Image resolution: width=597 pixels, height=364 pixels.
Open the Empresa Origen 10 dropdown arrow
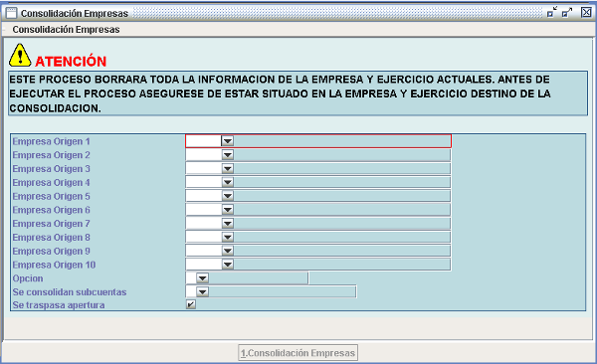pyautogui.click(x=227, y=265)
